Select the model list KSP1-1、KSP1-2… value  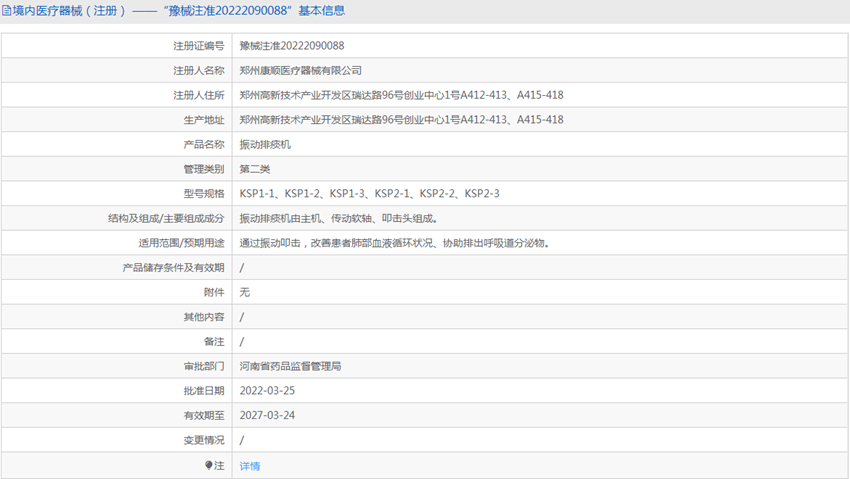click(370, 193)
